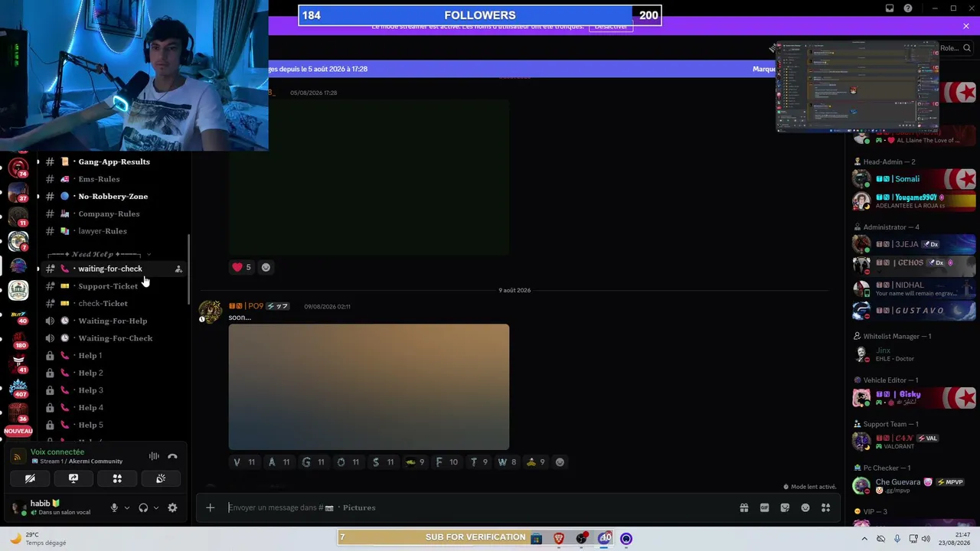
Task: Open the attachment plus menu
Action: pos(210,507)
